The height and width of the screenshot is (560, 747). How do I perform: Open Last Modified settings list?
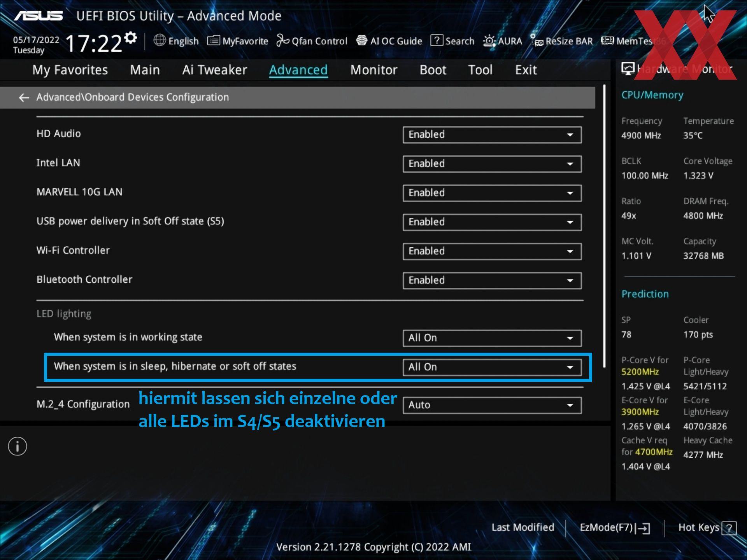tap(523, 528)
